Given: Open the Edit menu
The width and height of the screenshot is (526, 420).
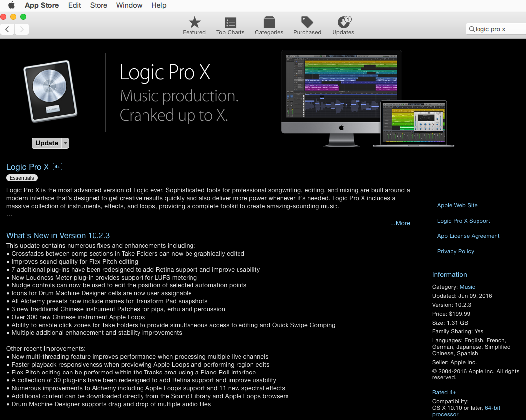Looking at the screenshot, I should tap(75, 5).
